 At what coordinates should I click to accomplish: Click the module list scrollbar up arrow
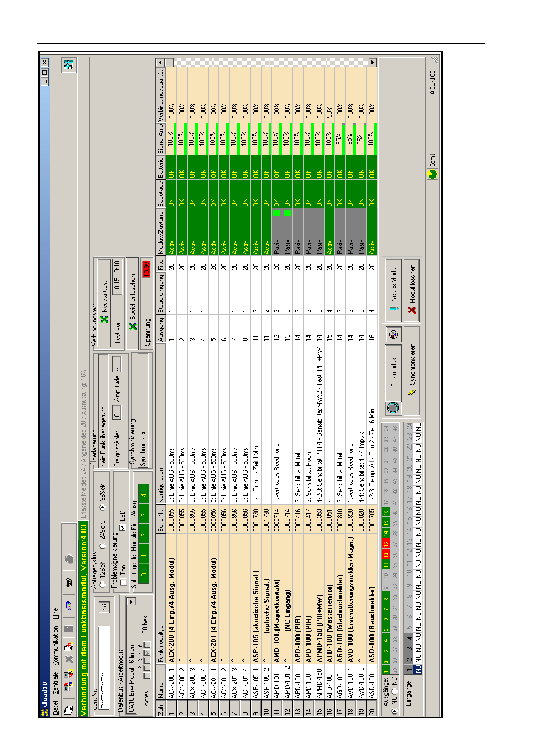pos(160,62)
